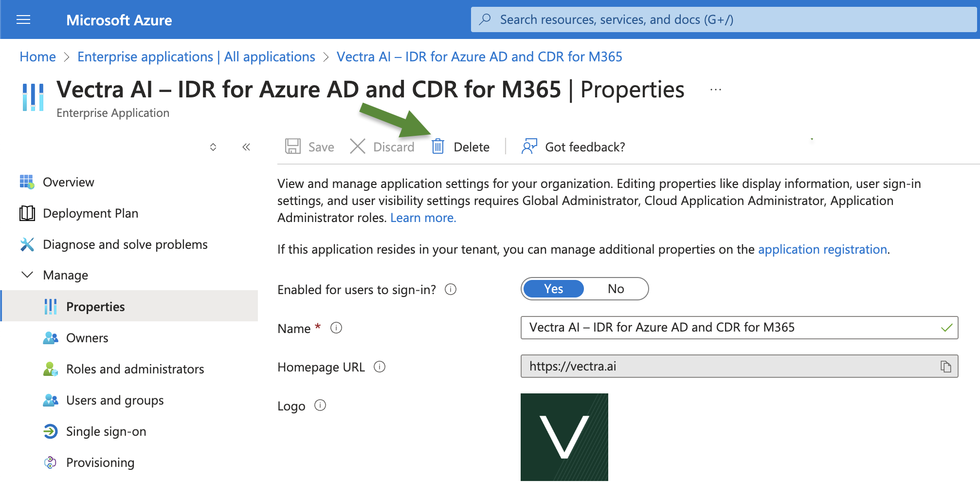Go to Users and groups
Viewport: 980px width, 482px height.
tap(114, 400)
